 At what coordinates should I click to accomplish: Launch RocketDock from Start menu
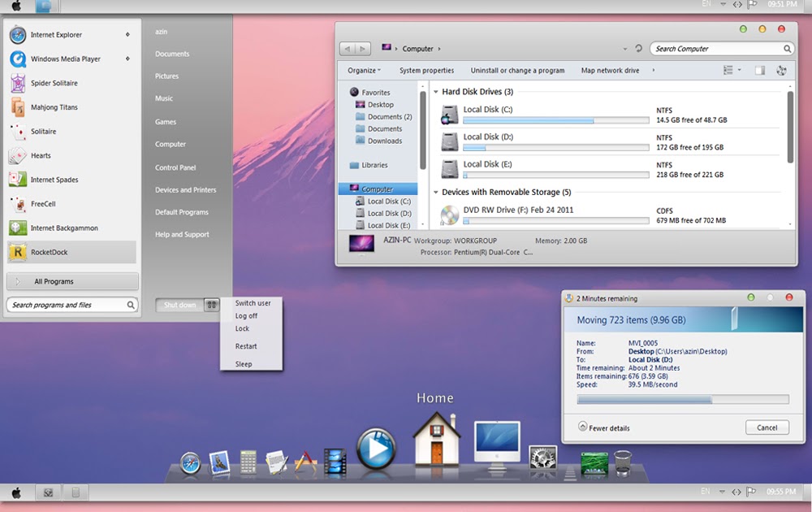(x=71, y=252)
